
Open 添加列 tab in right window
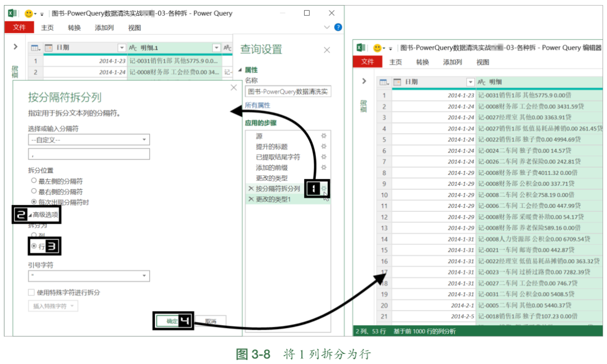click(452, 62)
